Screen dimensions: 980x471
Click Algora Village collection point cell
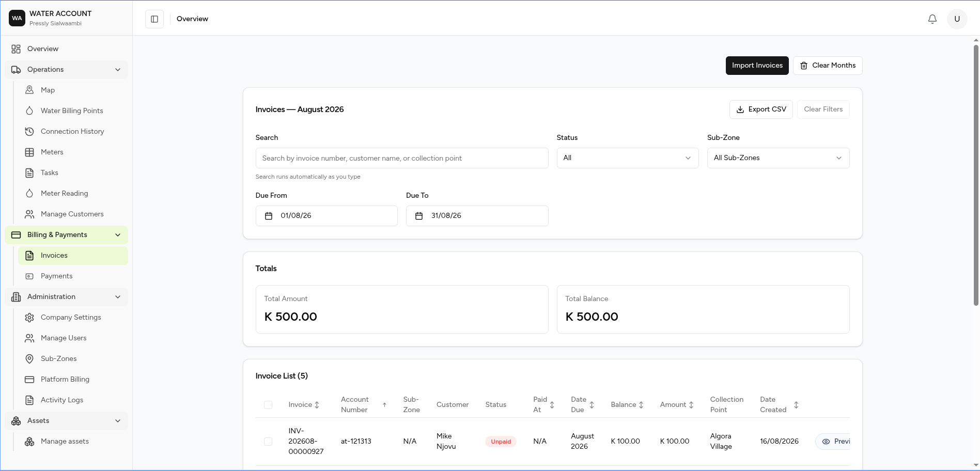pyautogui.click(x=721, y=442)
